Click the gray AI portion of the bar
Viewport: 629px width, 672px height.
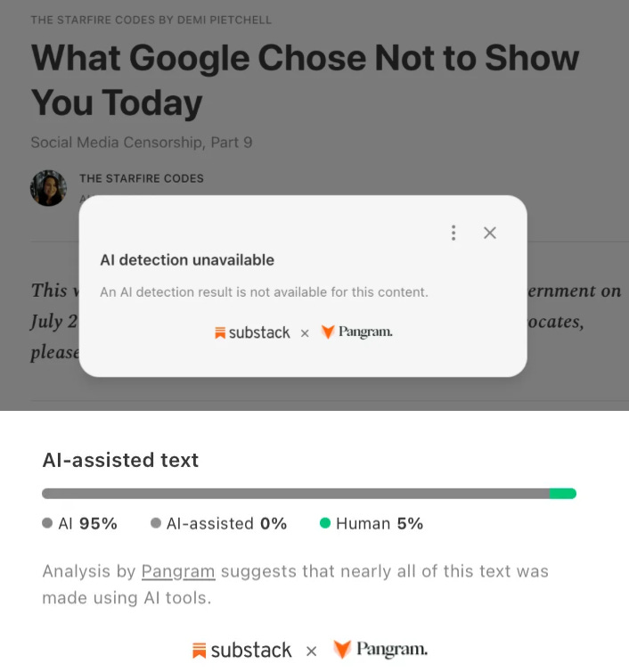[x=296, y=493]
